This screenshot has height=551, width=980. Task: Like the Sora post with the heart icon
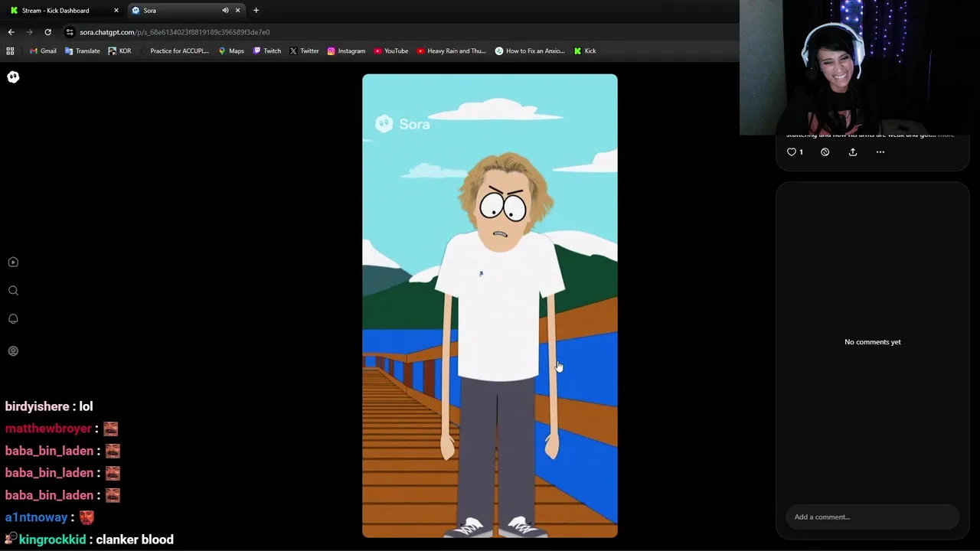pyautogui.click(x=792, y=152)
